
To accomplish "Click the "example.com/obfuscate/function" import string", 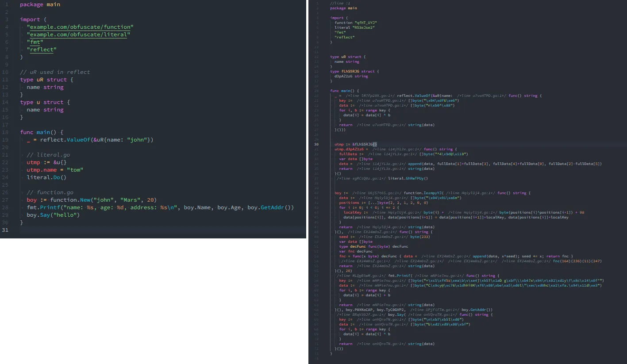I will coord(80,27).
